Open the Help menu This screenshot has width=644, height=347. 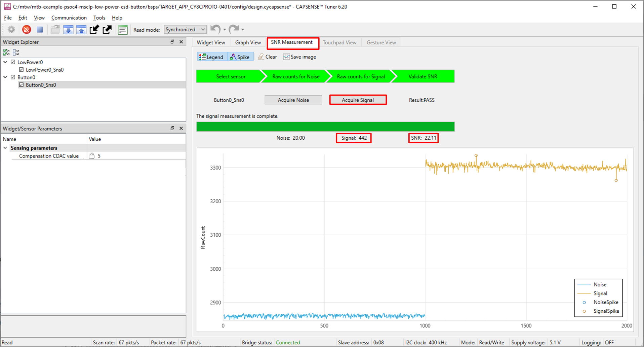[x=117, y=18]
